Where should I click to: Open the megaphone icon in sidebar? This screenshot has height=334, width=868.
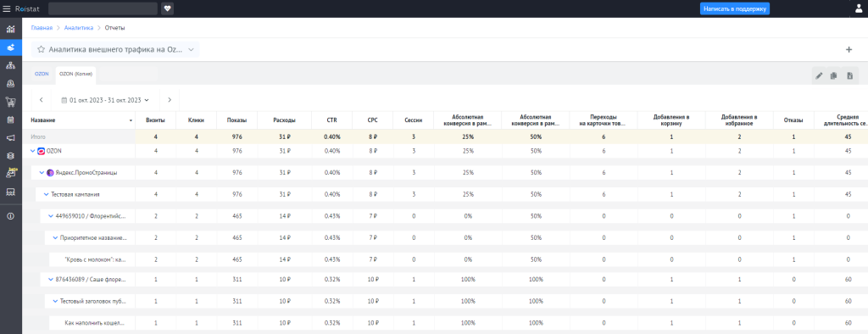click(10, 137)
